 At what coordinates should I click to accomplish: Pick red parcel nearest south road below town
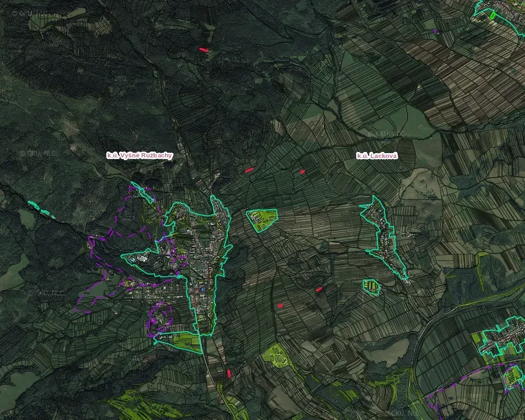click(229, 373)
